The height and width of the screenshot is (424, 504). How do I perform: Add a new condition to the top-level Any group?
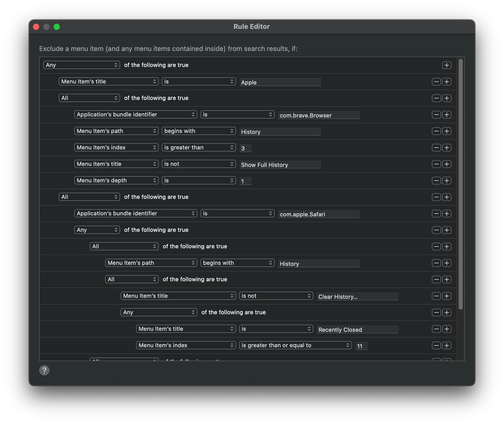coord(447,65)
